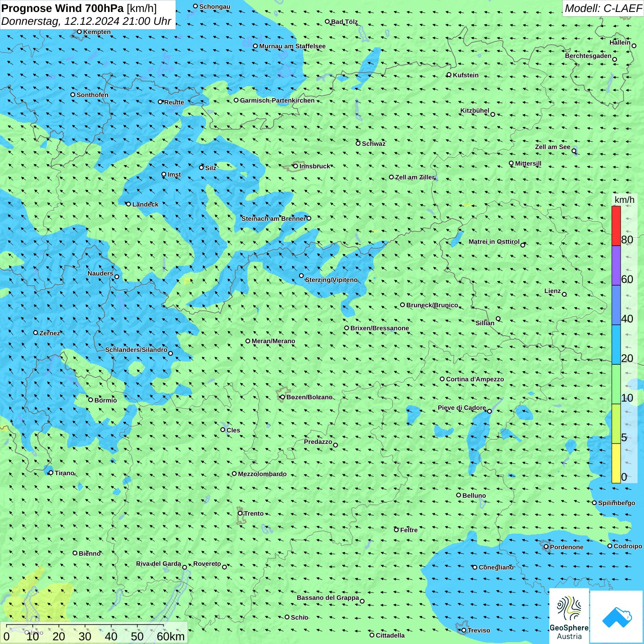Click the 'Steinach am Brenner' label

[x=273, y=218]
